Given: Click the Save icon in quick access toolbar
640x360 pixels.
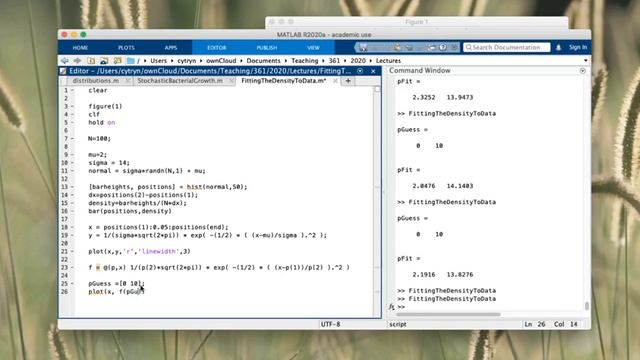Looking at the screenshot, I should [x=363, y=48].
